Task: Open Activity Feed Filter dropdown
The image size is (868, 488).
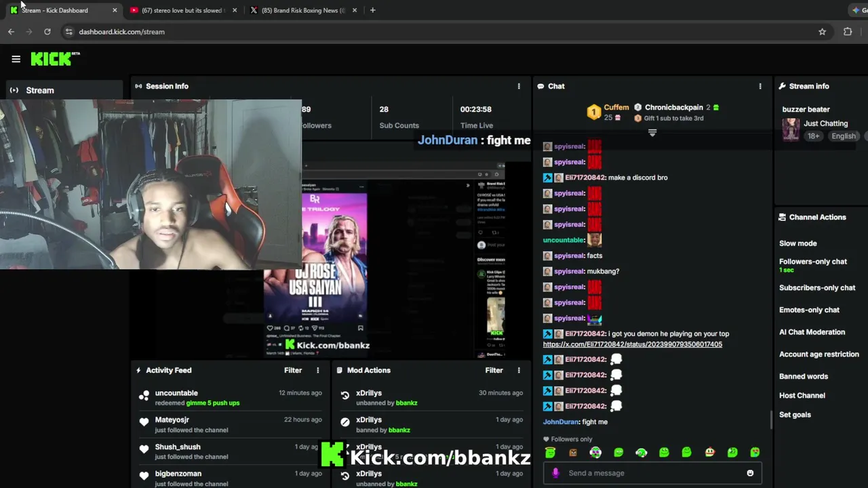Action: [293, 370]
